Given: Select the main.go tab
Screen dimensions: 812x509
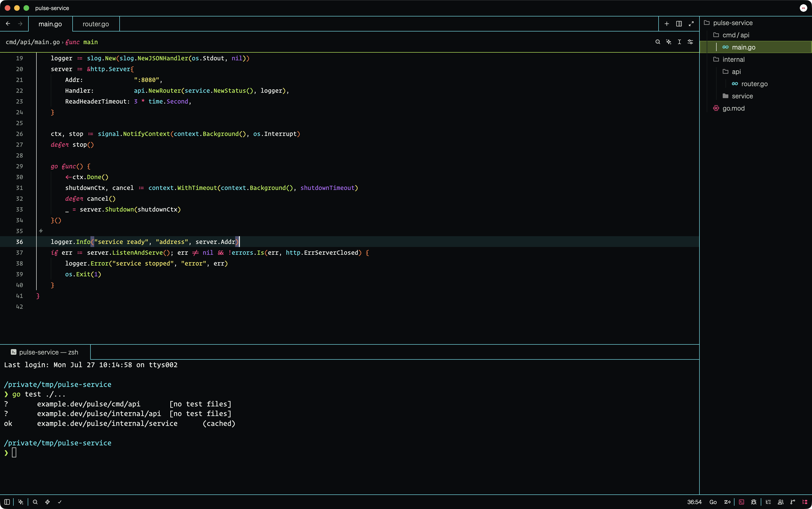Looking at the screenshot, I should point(50,24).
